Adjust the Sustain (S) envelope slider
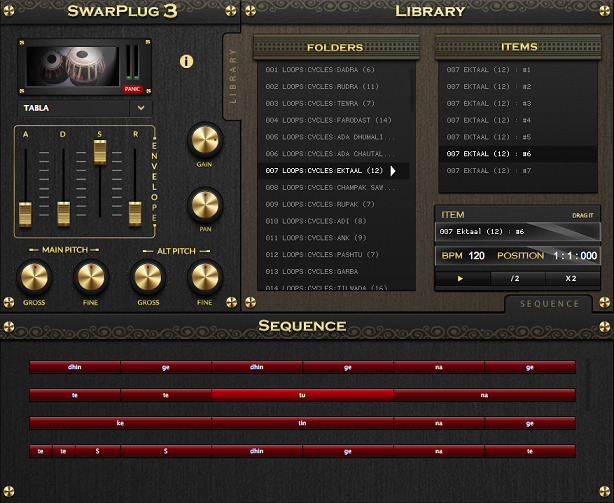Viewport: 614px width, 503px height. click(100, 152)
